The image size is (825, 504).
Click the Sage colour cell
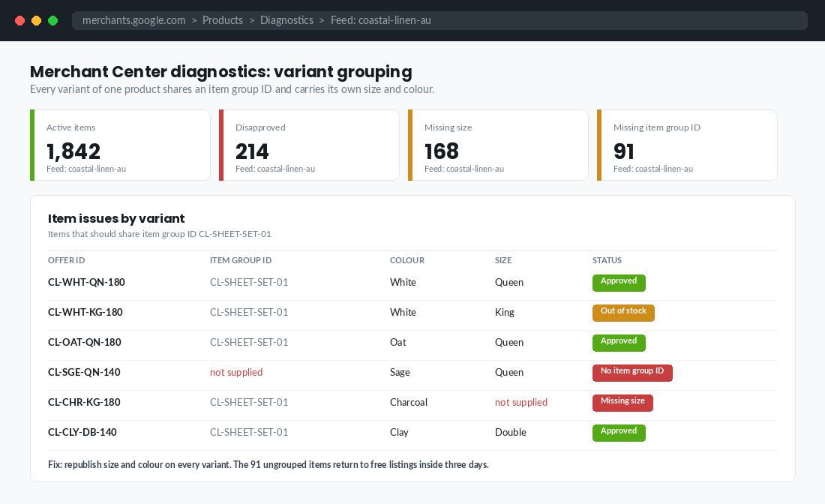click(400, 373)
